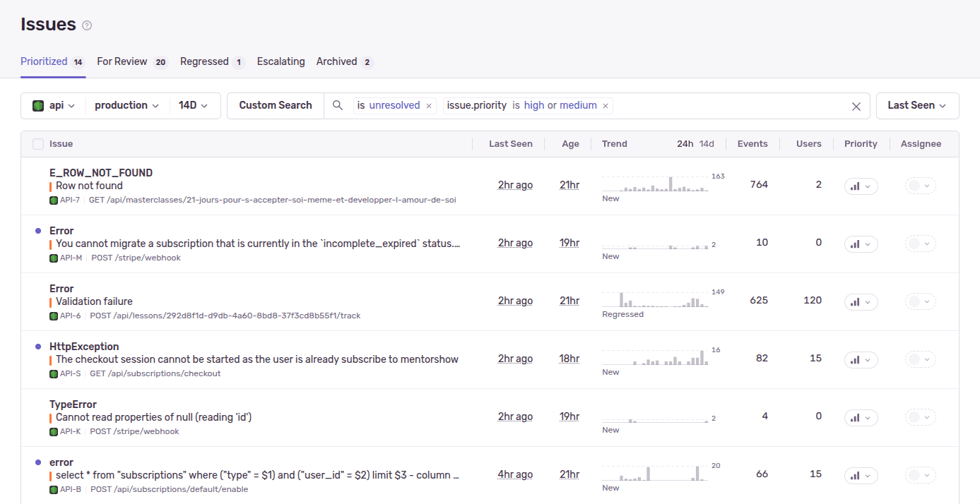Viewport: 980px width, 504px height.
Task: Remove the 'is unresolved' filter token
Action: [428, 106]
